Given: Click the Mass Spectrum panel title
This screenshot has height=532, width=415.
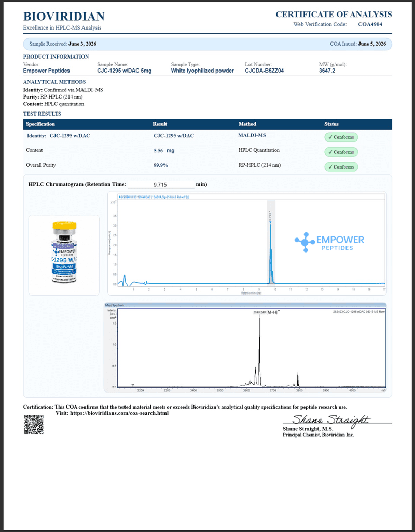Looking at the screenshot, I should pyautogui.click(x=115, y=305).
